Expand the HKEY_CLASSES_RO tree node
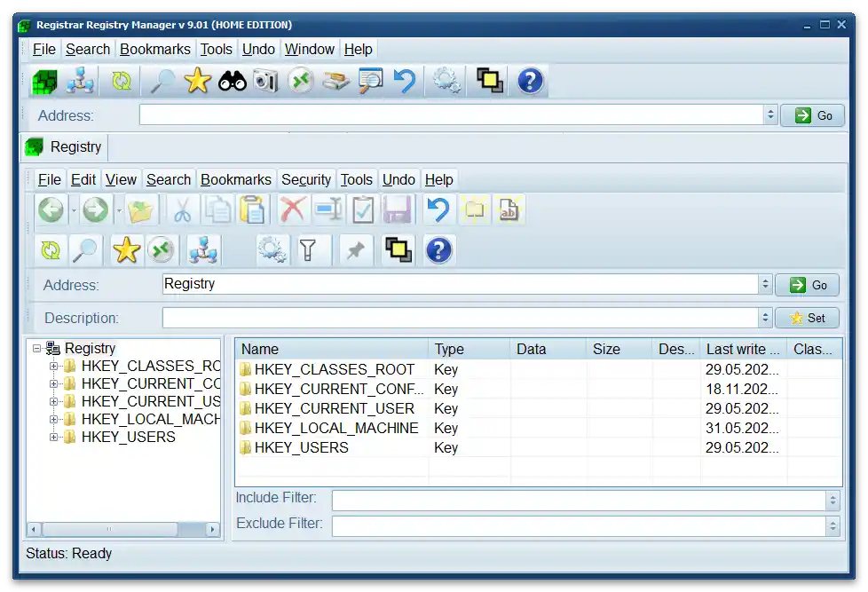868x592 pixels. click(53, 366)
